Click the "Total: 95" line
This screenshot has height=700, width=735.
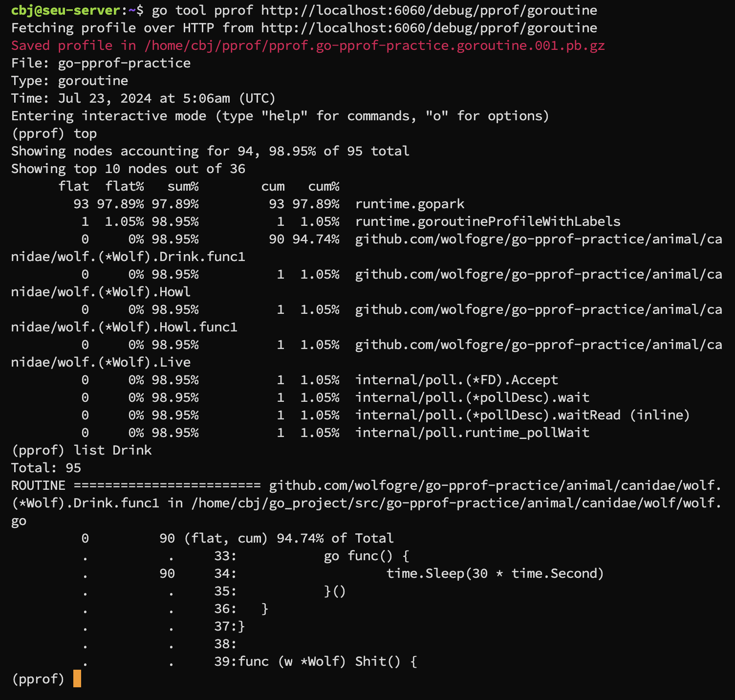click(46, 468)
